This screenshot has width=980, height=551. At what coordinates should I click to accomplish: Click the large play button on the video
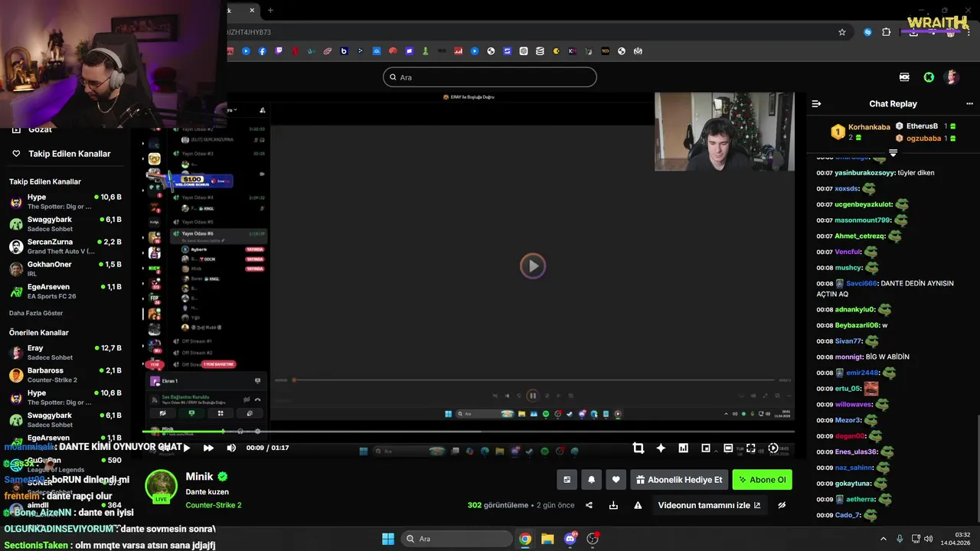point(533,266)
